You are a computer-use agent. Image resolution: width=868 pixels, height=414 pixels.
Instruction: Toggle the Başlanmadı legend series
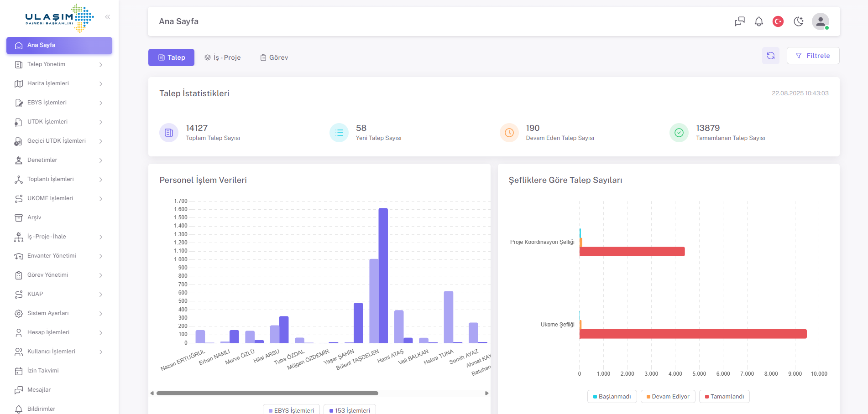click(x=612, y=397)
